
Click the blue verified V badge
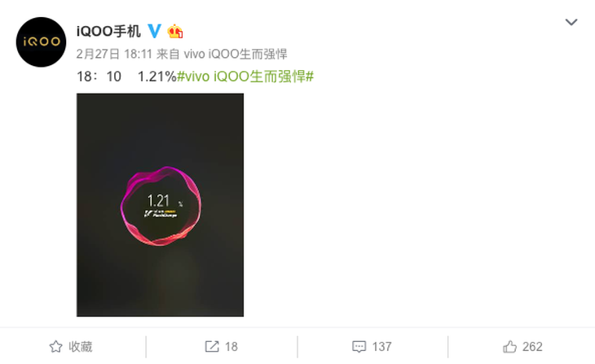tap(154, 31)
